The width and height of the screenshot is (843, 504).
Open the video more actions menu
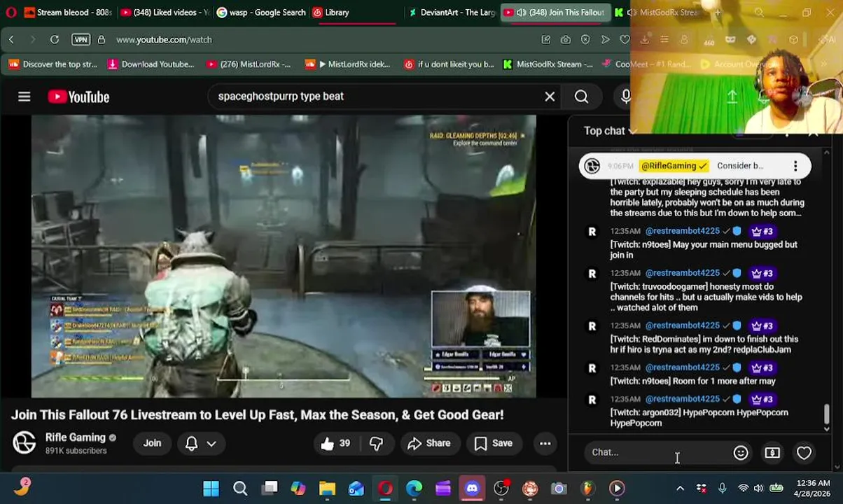545,443
